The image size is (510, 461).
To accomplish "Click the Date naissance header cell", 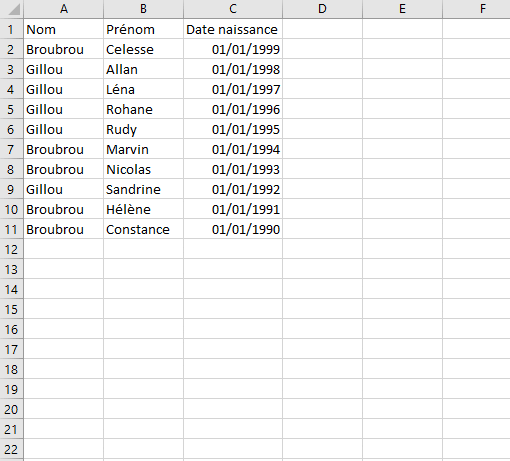I will pos(233,29).
